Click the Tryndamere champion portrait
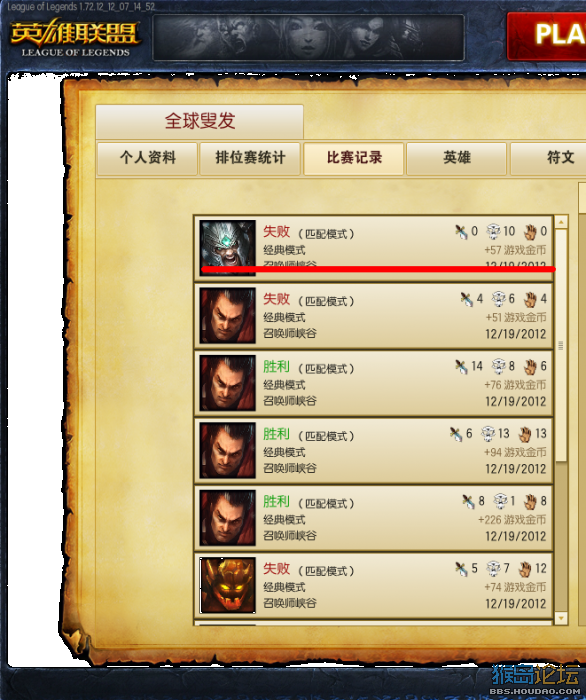 pos(228,247)
